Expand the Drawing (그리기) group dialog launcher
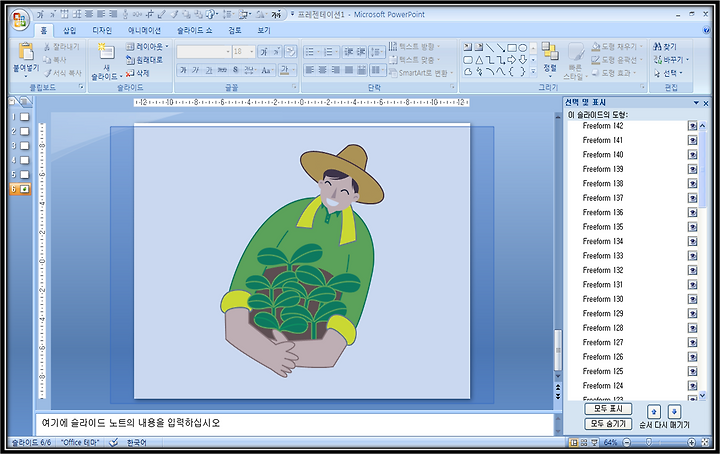Screen dimensions: 720x454 [642, 87]
